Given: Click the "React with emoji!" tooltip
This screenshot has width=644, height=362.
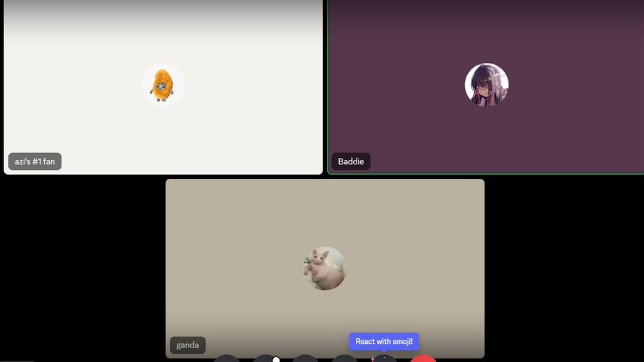Looking at the screenshot, I should 384,342.
